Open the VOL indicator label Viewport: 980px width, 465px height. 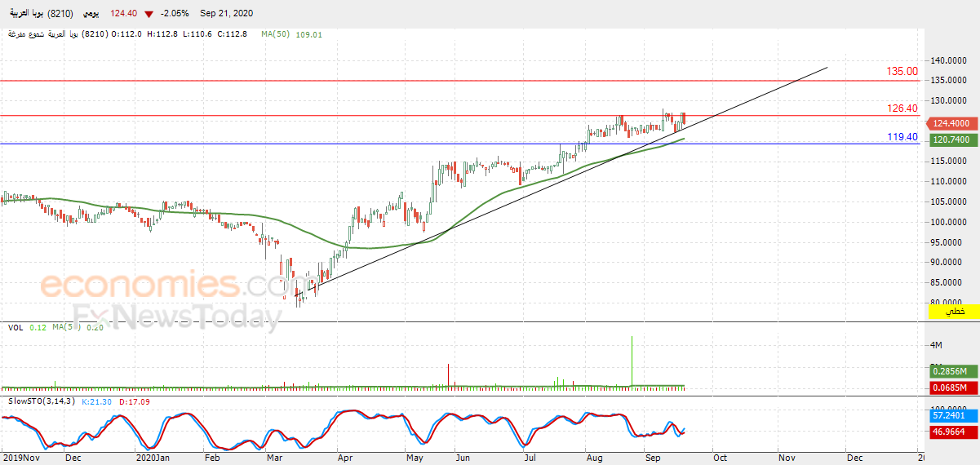coord(16,327)
